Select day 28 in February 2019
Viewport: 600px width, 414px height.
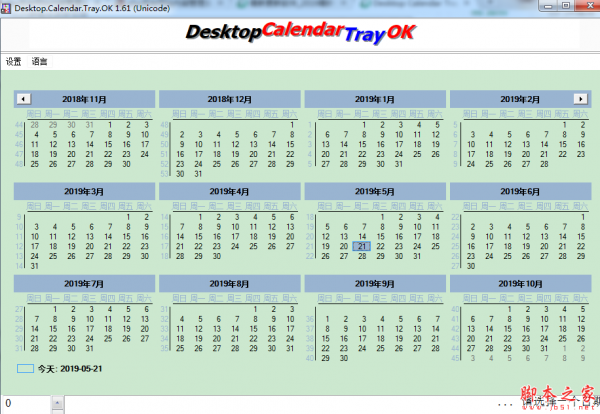545,164
